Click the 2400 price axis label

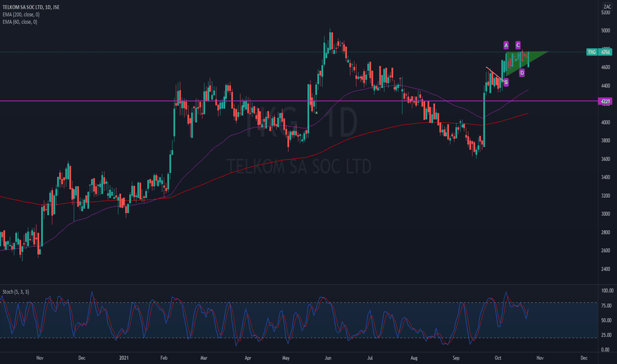tap(606, 269)
